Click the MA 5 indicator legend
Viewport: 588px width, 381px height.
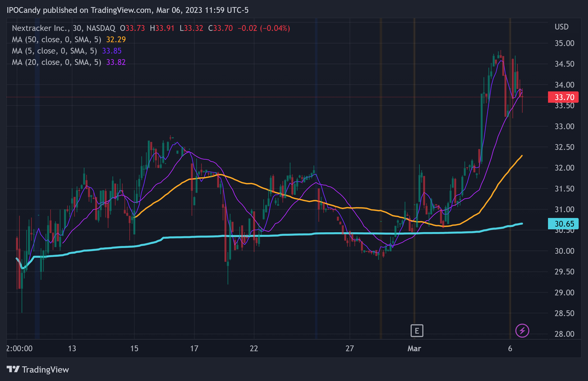55,51
